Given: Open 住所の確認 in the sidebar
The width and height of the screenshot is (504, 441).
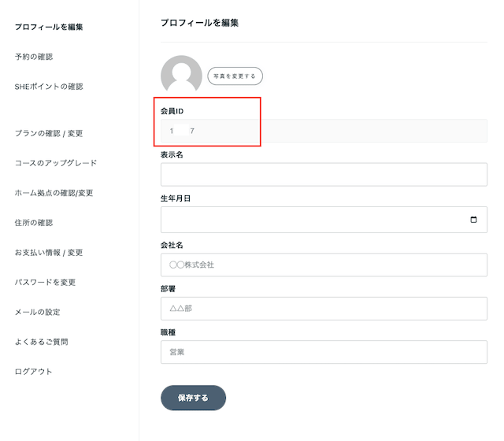Looking at the screenshot, I should (34, 223).
